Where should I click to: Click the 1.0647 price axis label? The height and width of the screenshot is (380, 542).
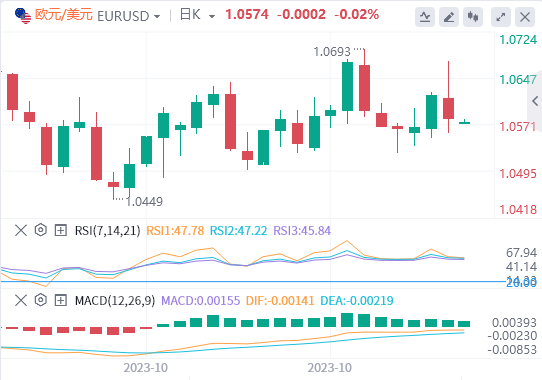(x=518, y=80)
